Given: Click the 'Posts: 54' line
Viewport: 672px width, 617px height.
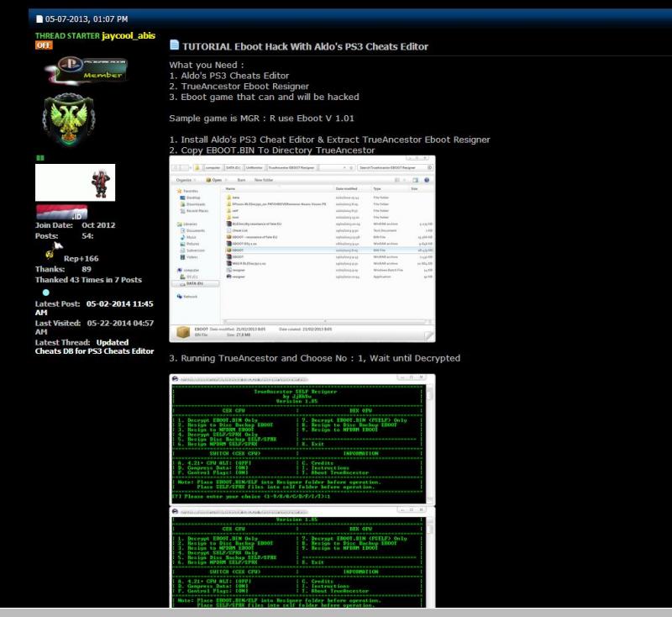Looking at the screenshot, I should (x=65, y=236).
